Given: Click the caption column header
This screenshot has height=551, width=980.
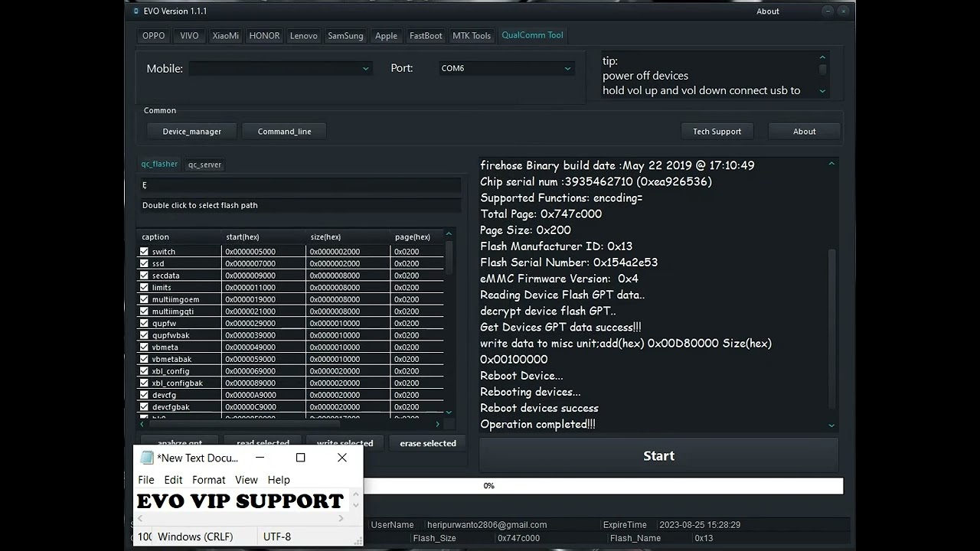Looking at the screenshot, I should 179,237.
